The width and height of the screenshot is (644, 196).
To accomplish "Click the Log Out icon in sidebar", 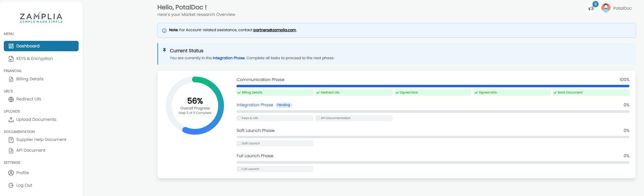I will pyautogui.click(x=11, y=185).
